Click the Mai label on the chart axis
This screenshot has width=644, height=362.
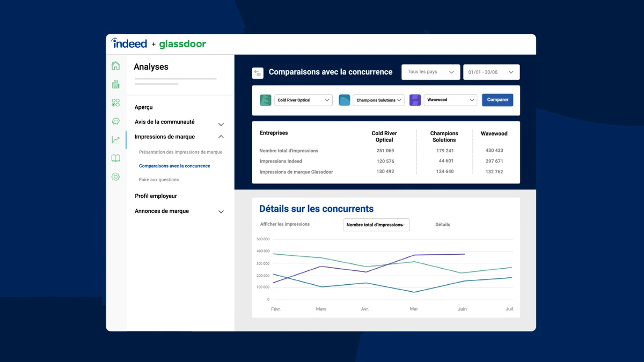click(x=414, y=309)
